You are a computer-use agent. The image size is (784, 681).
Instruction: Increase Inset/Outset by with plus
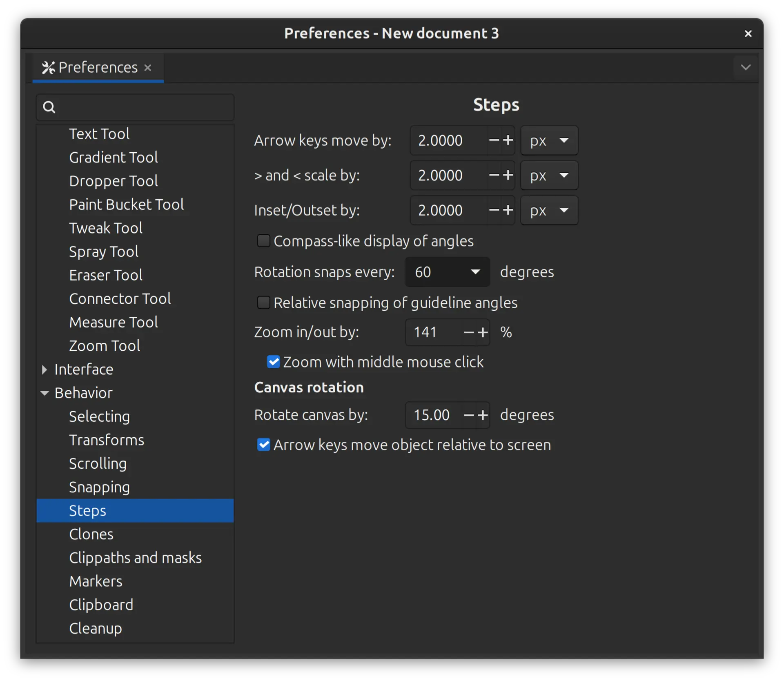508,210
